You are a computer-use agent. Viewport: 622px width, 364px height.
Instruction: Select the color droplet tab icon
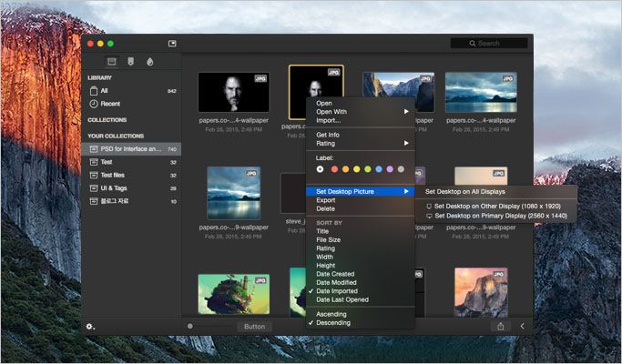pyautogui.click(x=150, y=62)
